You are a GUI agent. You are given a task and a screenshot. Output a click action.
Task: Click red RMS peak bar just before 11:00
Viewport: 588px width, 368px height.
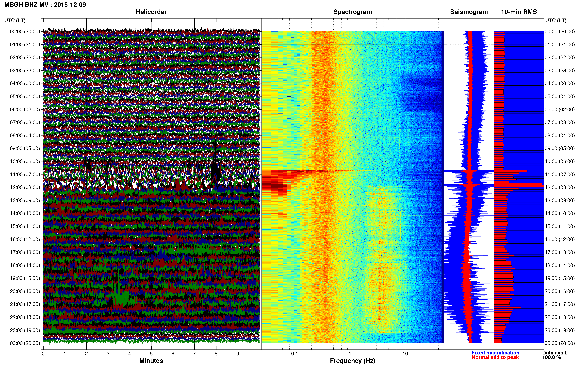point(510,171)
